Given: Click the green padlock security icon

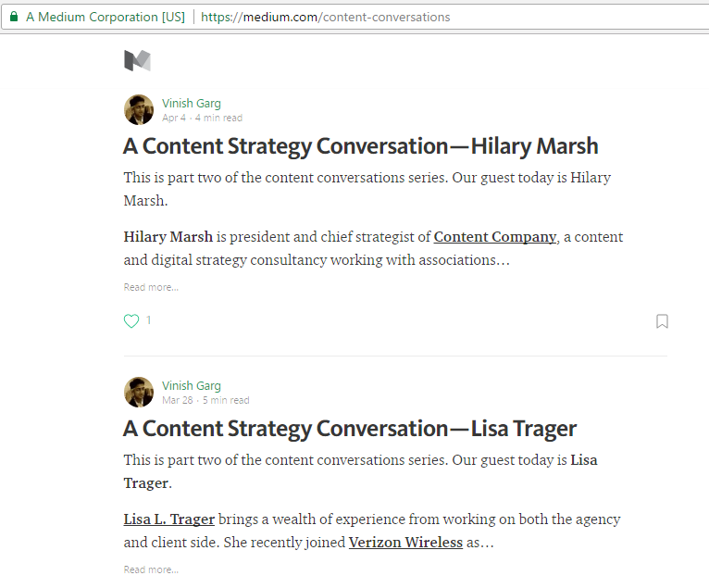Looking at the screenshot, I should point(14,18).
